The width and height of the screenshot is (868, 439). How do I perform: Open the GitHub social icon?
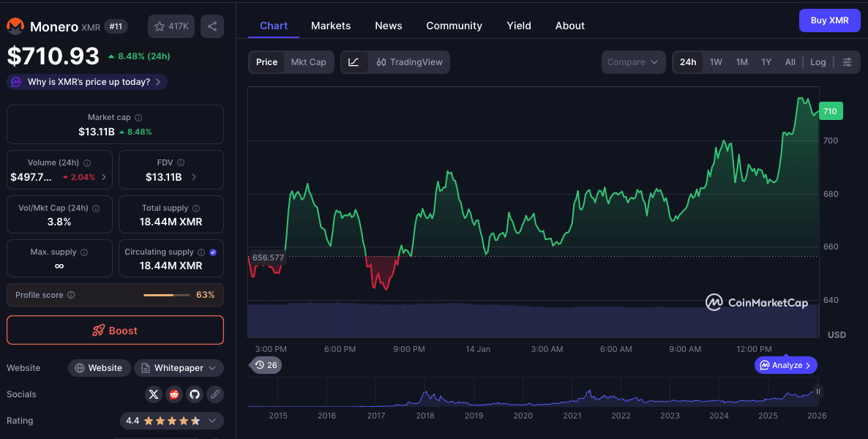pos(195,394)
